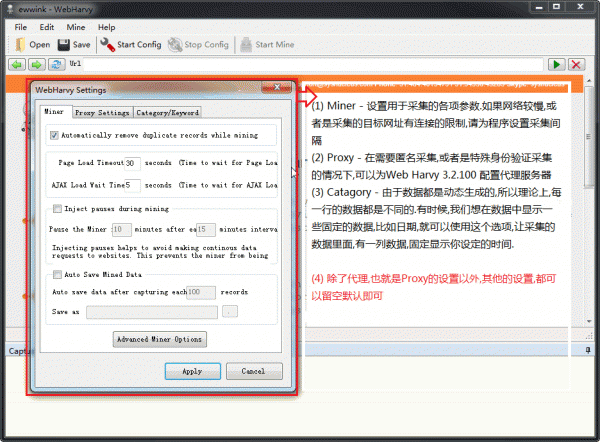Screen dimensions: 600x442
Task: Click the AJAX Load Wait Time field
Action: (x=132, y=185)
